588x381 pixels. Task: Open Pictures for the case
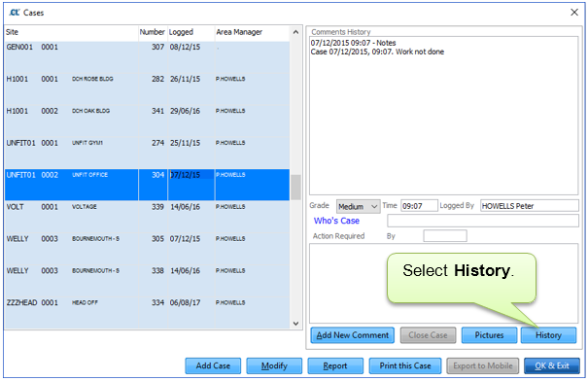(x=489, y=335)
